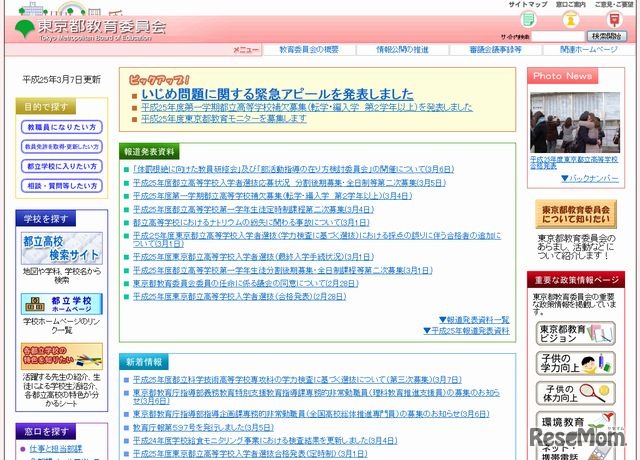Click the Photo News photograph thumbnail
Viewport: 640px width, 460px height.
click(575, 122)
